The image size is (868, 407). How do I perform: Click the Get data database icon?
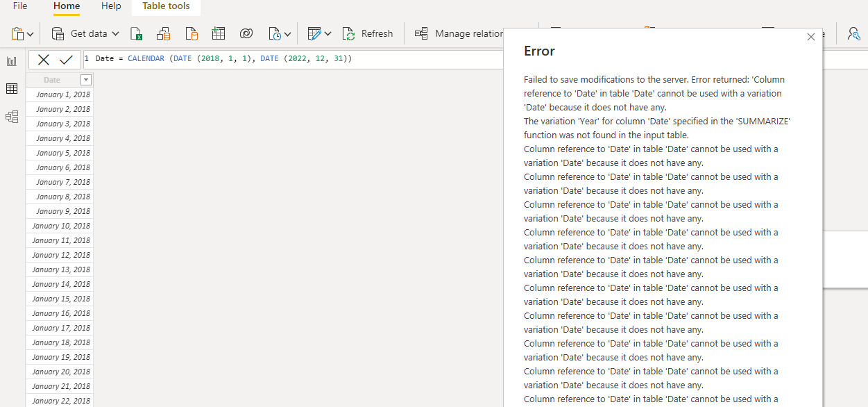(58, 33)
